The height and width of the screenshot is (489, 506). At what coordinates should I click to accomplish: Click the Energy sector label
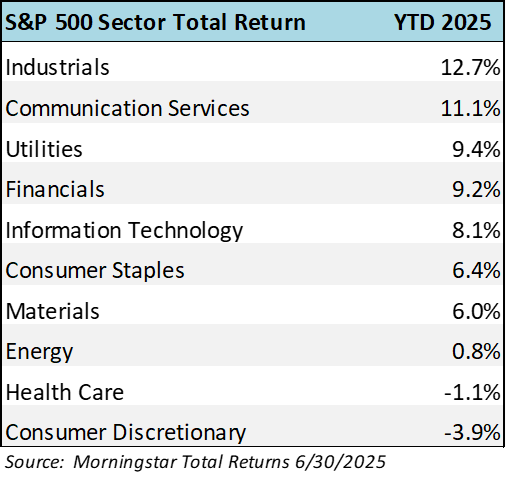coord(39,352)
